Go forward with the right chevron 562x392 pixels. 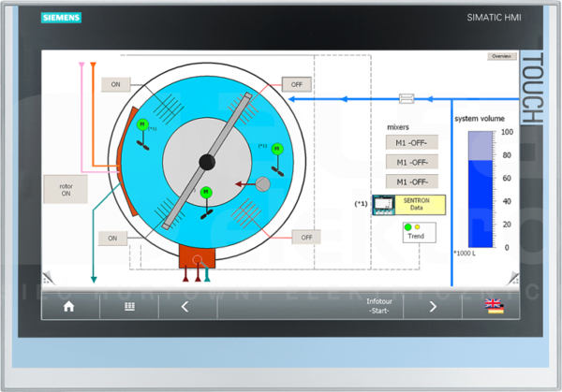pyautogui.click(x=433, y=307)
